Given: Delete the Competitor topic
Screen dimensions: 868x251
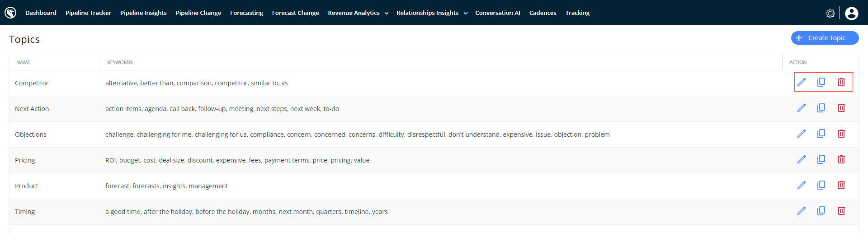Looking at the screenshot, I should [841, 82].
